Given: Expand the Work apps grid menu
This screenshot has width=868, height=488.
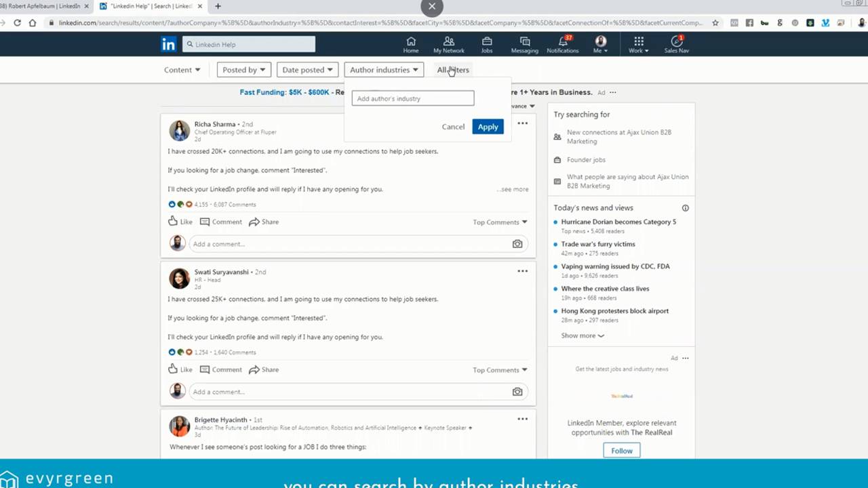Looking at the screenshot, I should click(639, 45).
